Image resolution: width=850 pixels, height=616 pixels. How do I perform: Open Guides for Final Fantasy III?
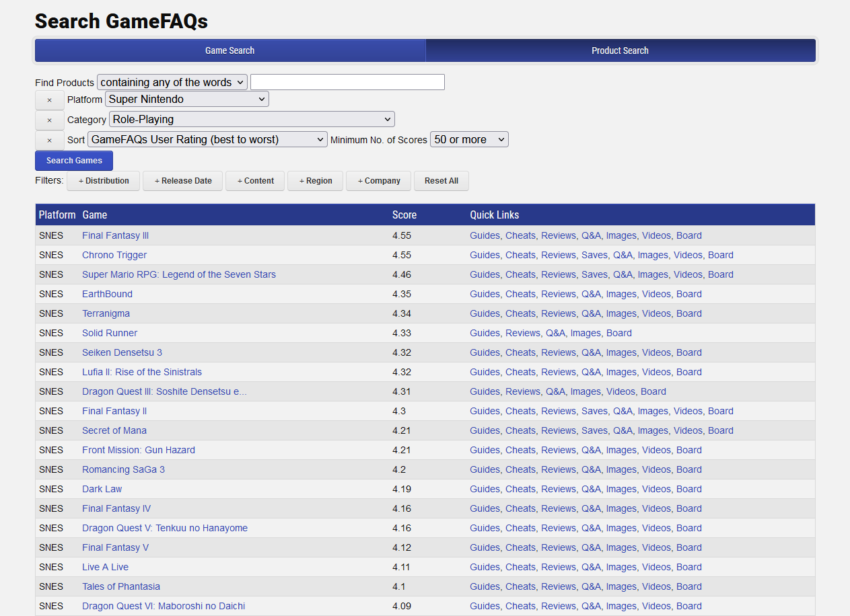click(485, 235)
